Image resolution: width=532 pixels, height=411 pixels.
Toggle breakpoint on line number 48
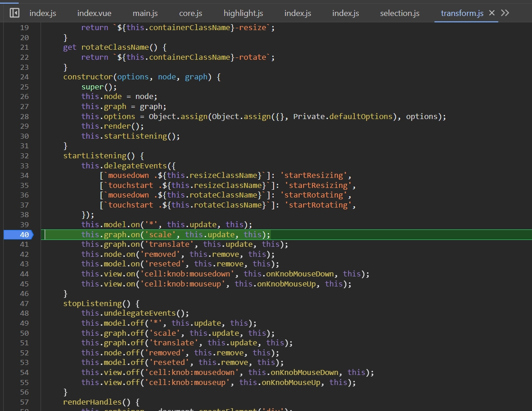coord(24,313)
